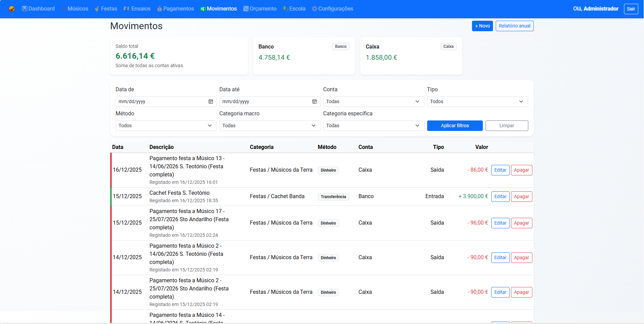Image resolution: width=644 pixels, height=324 pixels.
Task: Click the band logo icon in navbar
Action: point(12,9)
